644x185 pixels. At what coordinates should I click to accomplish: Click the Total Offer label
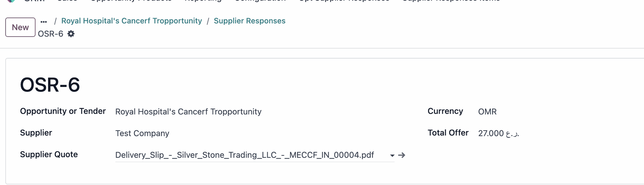coord(448,133)
